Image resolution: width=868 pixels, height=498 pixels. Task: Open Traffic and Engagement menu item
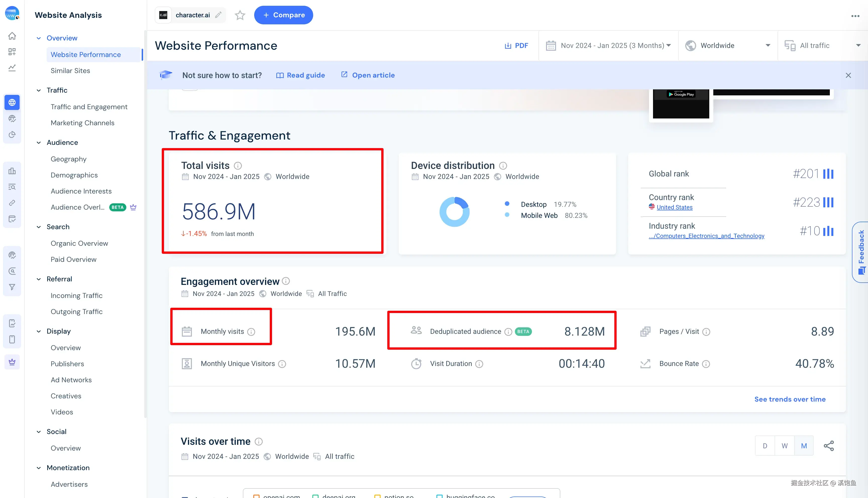point(89,107)
